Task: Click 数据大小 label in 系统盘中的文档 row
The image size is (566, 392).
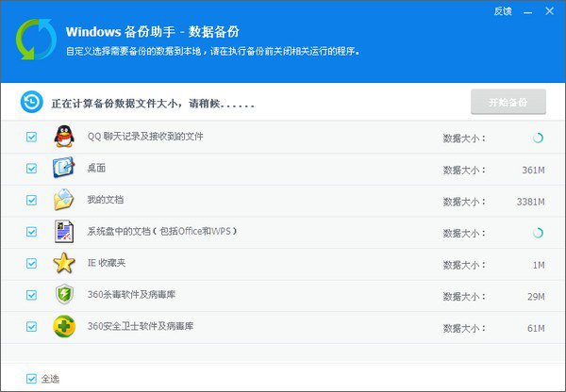Action: (464, 234)
